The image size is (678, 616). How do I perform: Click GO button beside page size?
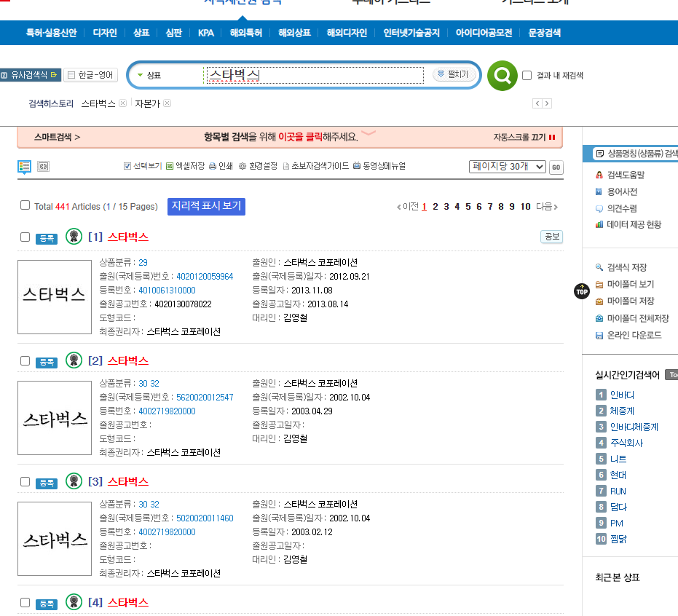(556, 167)
